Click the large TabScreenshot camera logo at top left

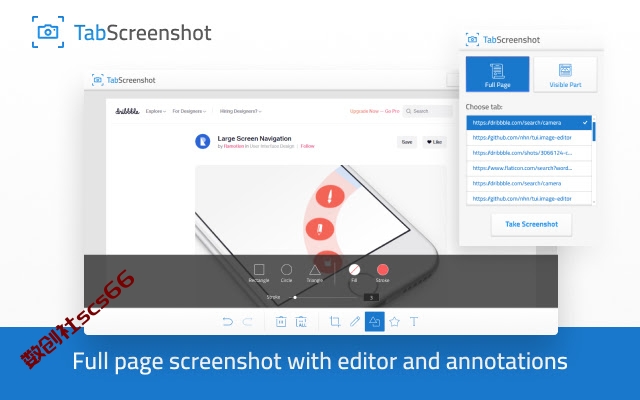click(48, 32)
